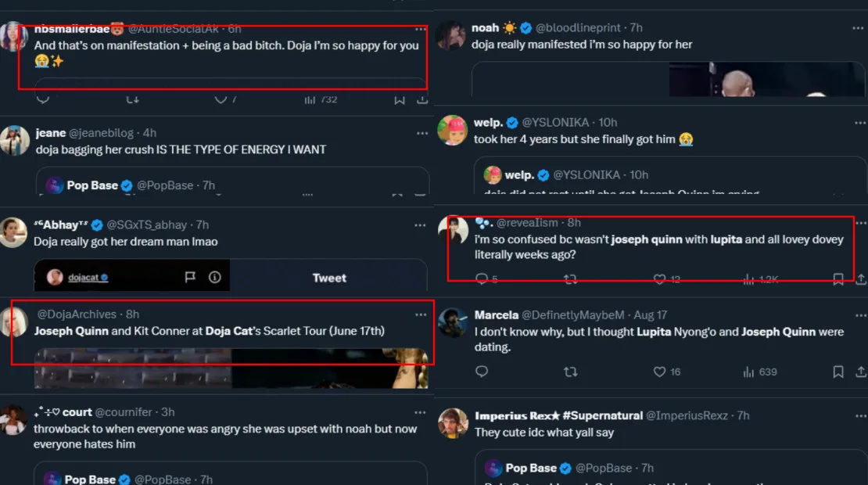Screen dimensions: 868x485
Task: Open noah's profile picture
Action: tap(452, 36)
